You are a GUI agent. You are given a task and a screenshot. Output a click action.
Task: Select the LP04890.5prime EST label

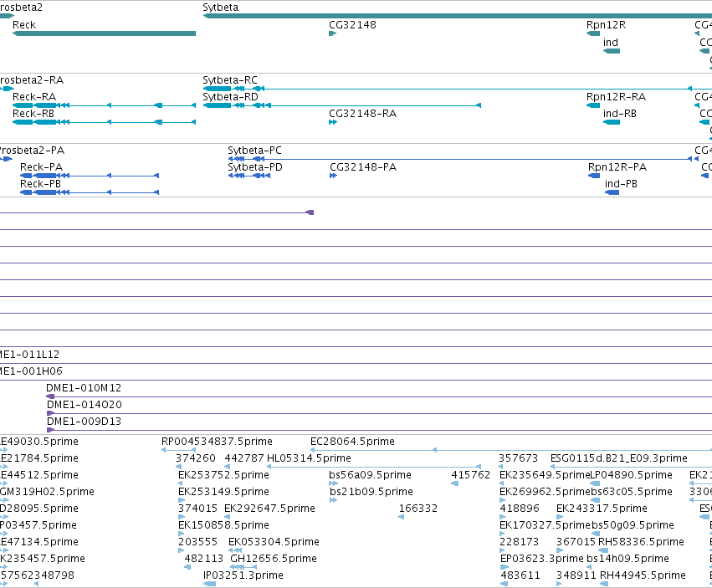[631, 475]
